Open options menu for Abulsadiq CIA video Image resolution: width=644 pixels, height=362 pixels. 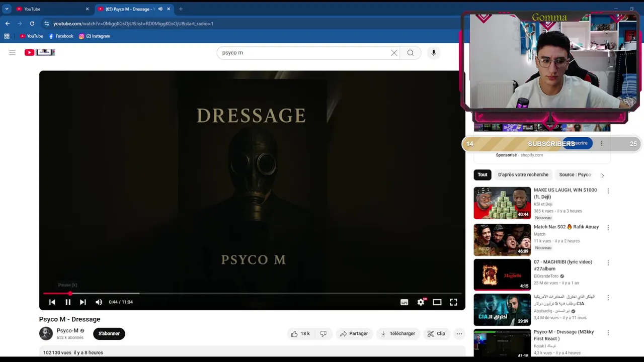tap(608, 298)
